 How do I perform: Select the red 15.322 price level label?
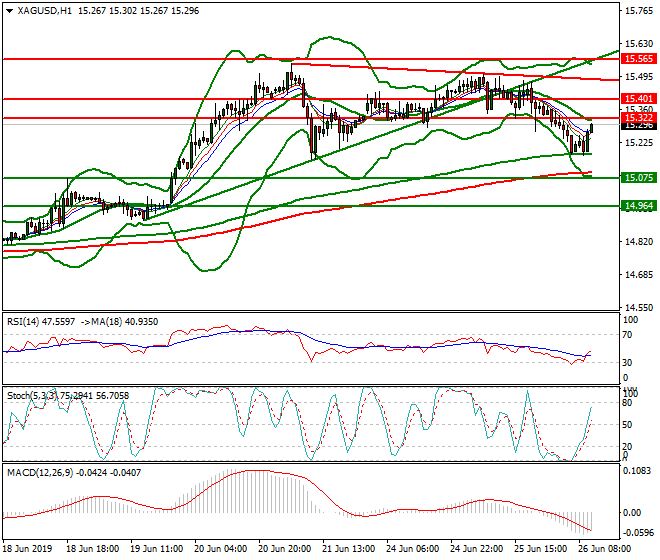coord(639,117)
